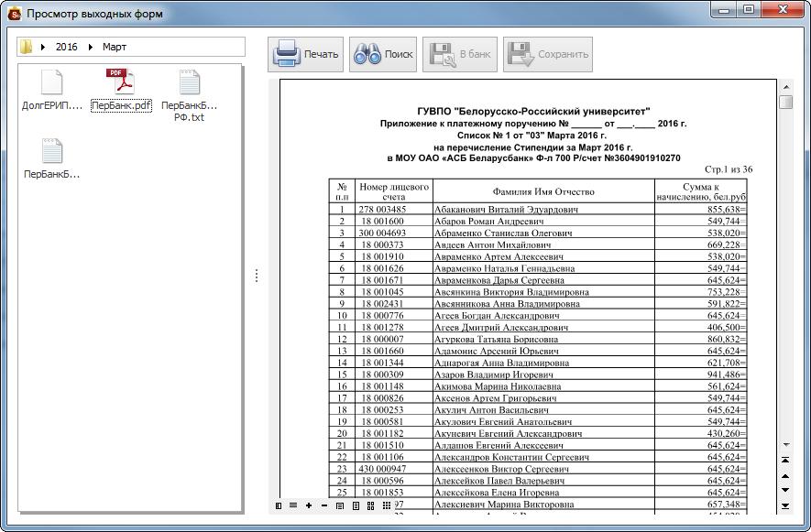Screen dimensions: 811x532
Task: Click the Стр.1 из 36 page label
Action: pos(729,169)
